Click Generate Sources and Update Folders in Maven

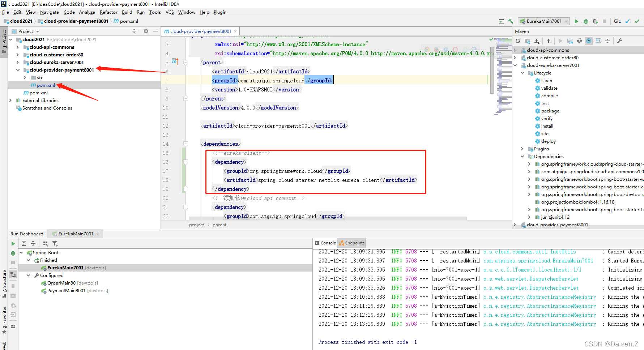pos(527,41)
